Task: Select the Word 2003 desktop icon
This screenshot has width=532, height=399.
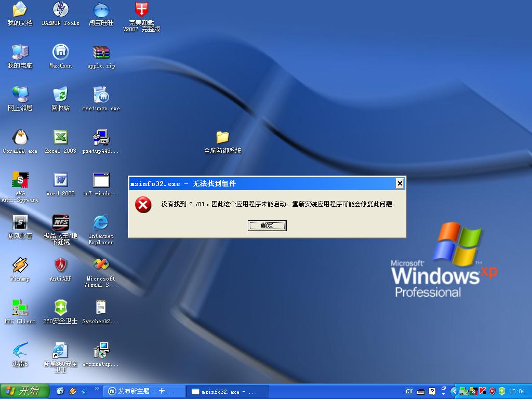Action: pyautogui.click(x=60, y=184)
